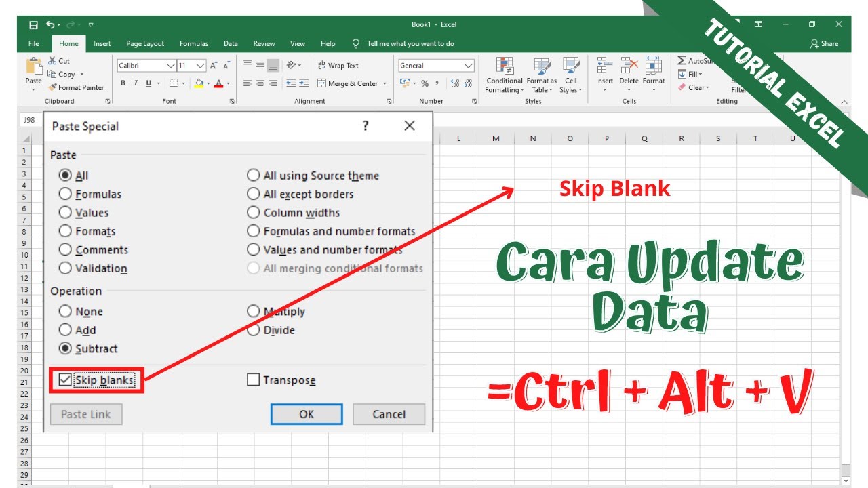Viewport: 868px width, 488px height.
Task: Click Align Right icon
Action: tap(273, 83)
